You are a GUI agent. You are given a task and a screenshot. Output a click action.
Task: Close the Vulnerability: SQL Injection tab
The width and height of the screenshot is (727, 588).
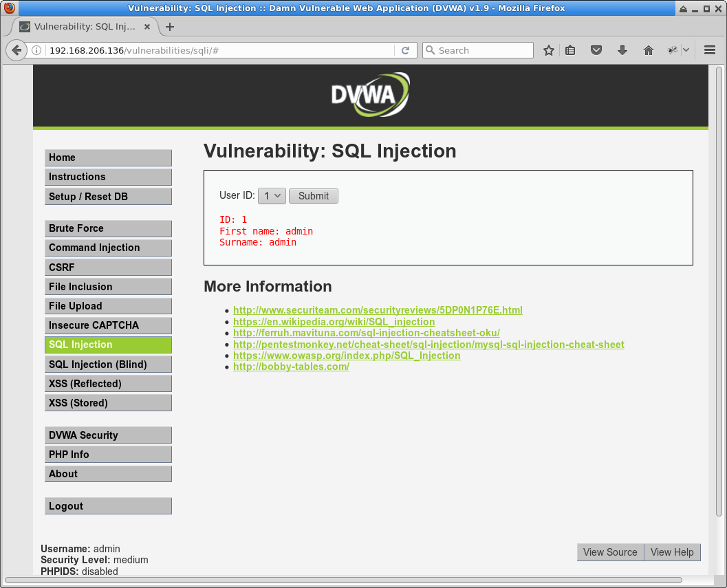147,27
